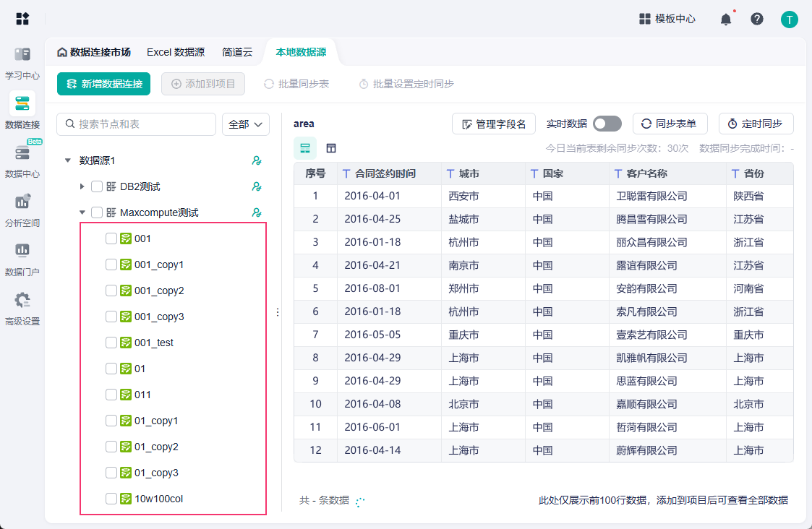Open 数据连接 in sidebar
The height and width of the screenshot is (529, 812).
[x=22, y=111]
